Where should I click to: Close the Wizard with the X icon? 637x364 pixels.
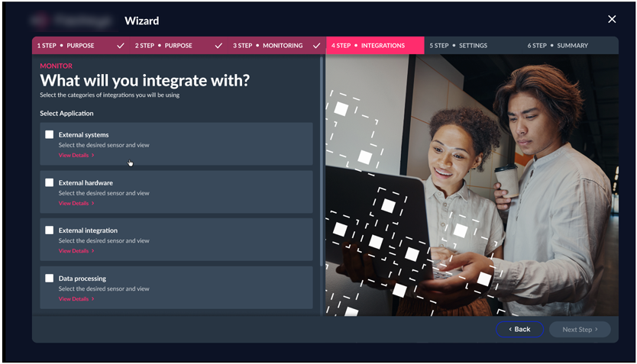(611, 19)
